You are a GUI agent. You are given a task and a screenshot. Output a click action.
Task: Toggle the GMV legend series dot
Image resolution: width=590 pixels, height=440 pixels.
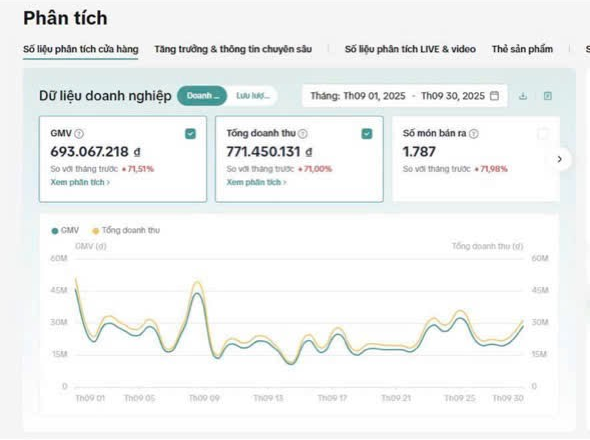click(x=55, y=231)
